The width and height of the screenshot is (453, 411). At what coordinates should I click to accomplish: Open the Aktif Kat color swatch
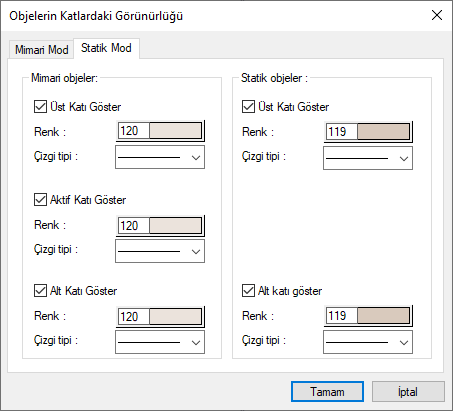coord(175,226)
